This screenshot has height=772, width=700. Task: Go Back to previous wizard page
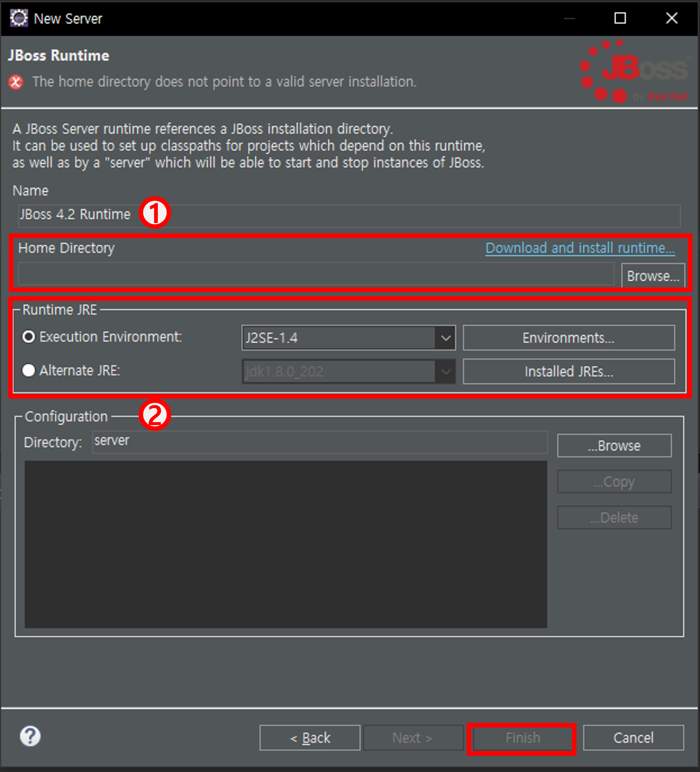click(309, 738)
